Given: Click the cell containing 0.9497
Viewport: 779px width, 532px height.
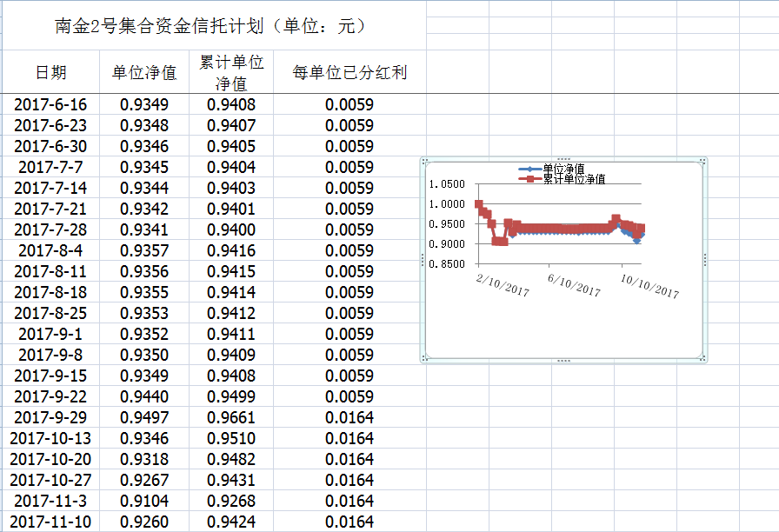Looking at the screenshot, I should [x=144, y=417].
